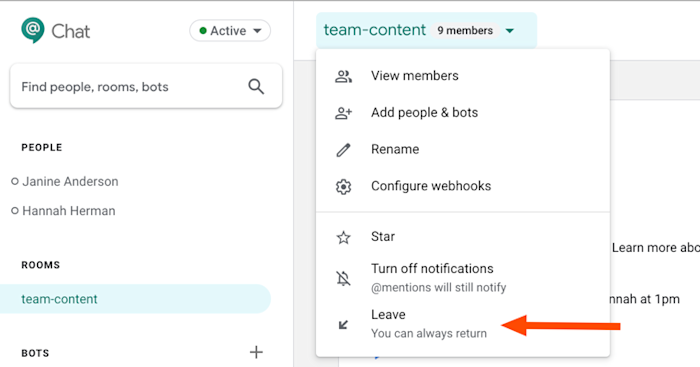Click the Leave arrow icon
Image resolution: width=700 pixels, height=367 pixels.
point(343,325)
